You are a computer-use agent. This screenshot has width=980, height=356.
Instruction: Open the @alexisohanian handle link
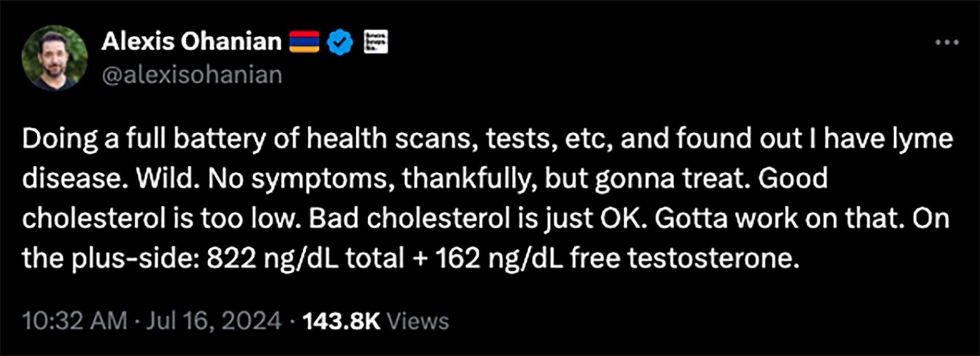click(192, 75)
